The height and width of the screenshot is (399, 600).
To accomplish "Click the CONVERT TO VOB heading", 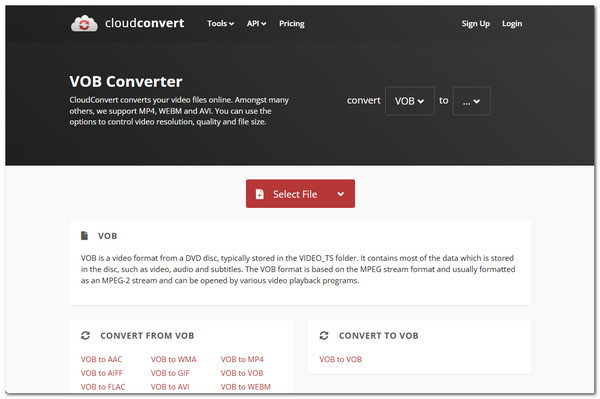I will coord(378,335).
